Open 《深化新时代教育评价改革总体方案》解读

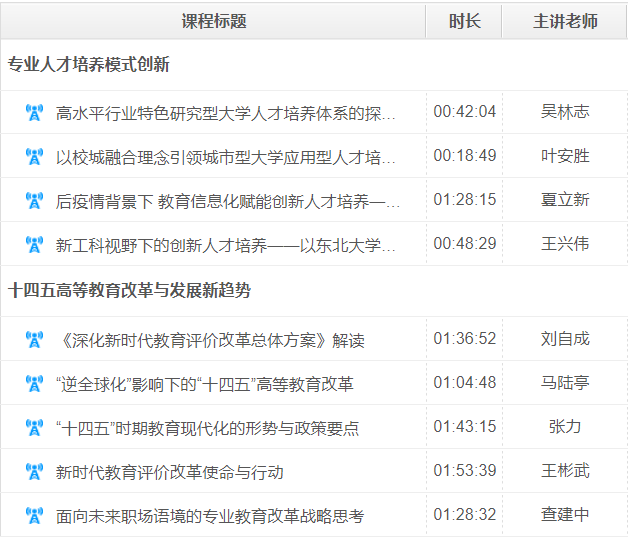tap(210, 340)
